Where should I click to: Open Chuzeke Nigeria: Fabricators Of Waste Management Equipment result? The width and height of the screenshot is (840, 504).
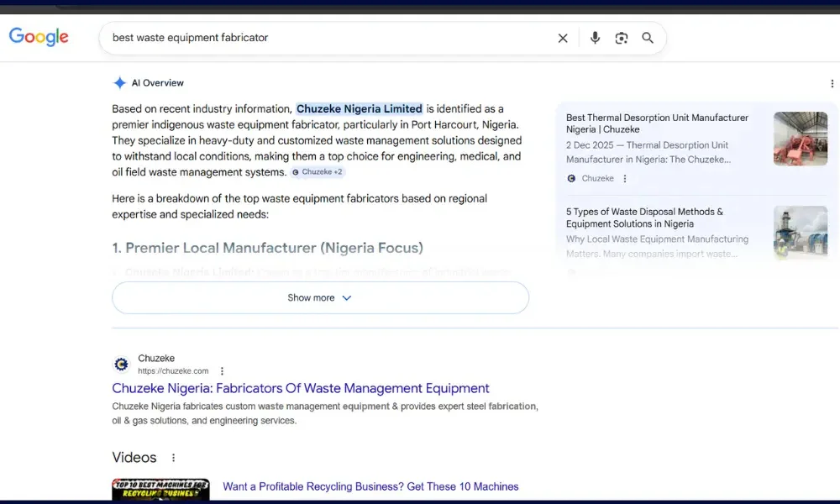(x=301, y=388)
